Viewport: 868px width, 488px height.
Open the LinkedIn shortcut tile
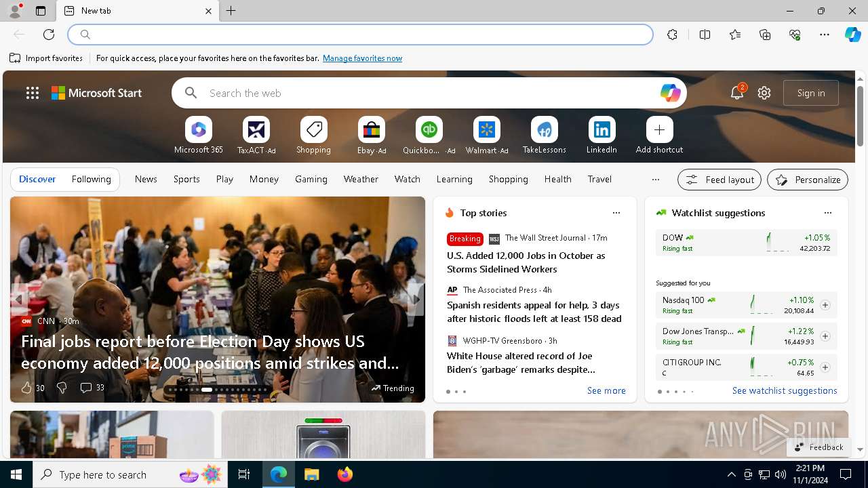click(601, 129)
